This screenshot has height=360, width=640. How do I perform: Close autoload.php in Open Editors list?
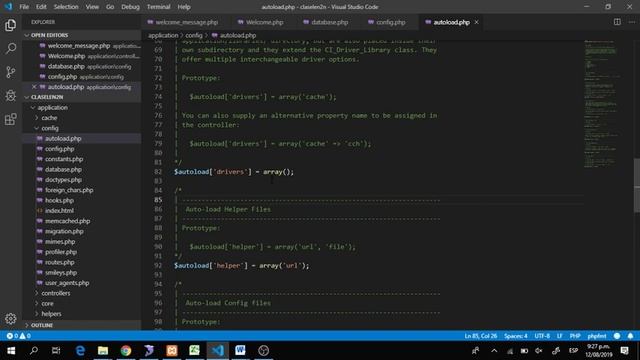point(34,87)
